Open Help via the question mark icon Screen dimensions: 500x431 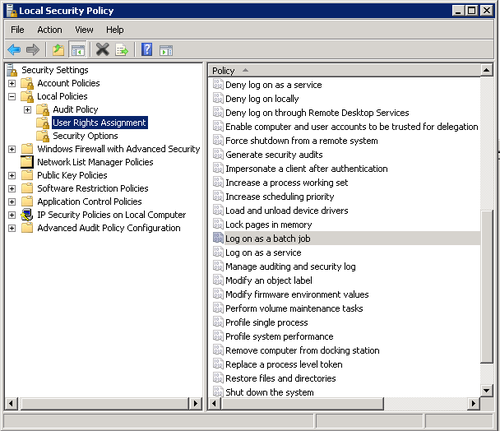click(147, 50)
